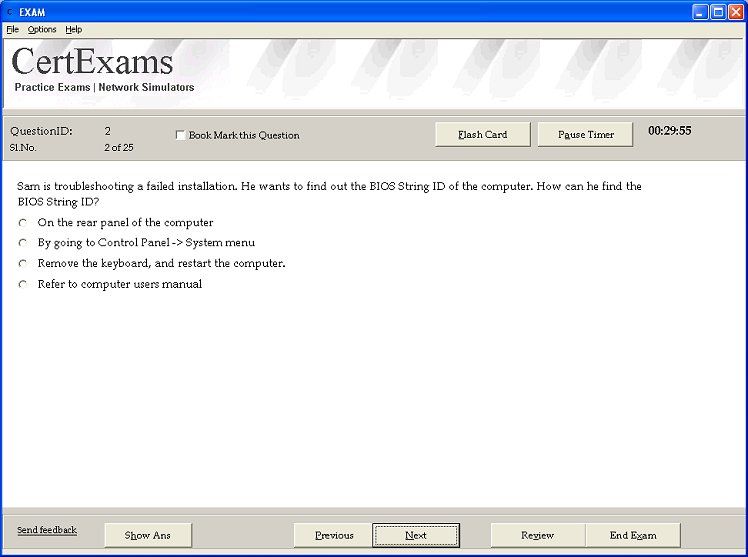Go to the Previous question
This screenshot has width=748, height=557.
coord(334,535)
